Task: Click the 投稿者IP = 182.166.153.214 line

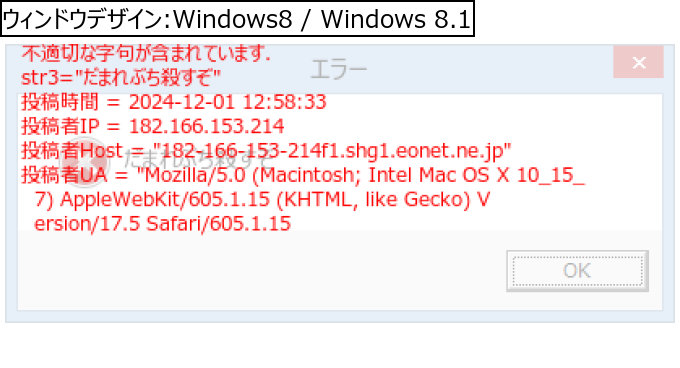Action: 153,126
